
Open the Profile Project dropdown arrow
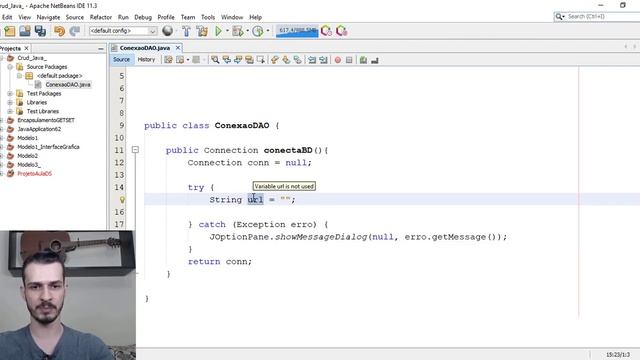[268, 31]
